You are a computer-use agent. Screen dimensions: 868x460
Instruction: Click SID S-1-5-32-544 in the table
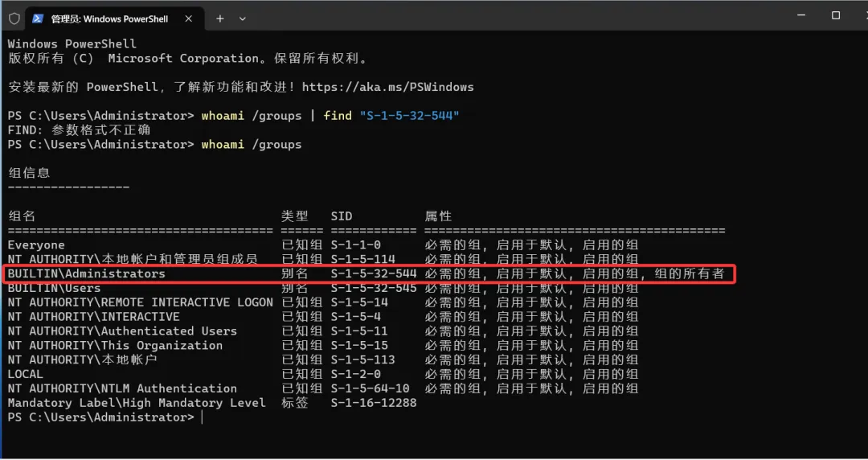pyautogui.click(x=374, y=273)
